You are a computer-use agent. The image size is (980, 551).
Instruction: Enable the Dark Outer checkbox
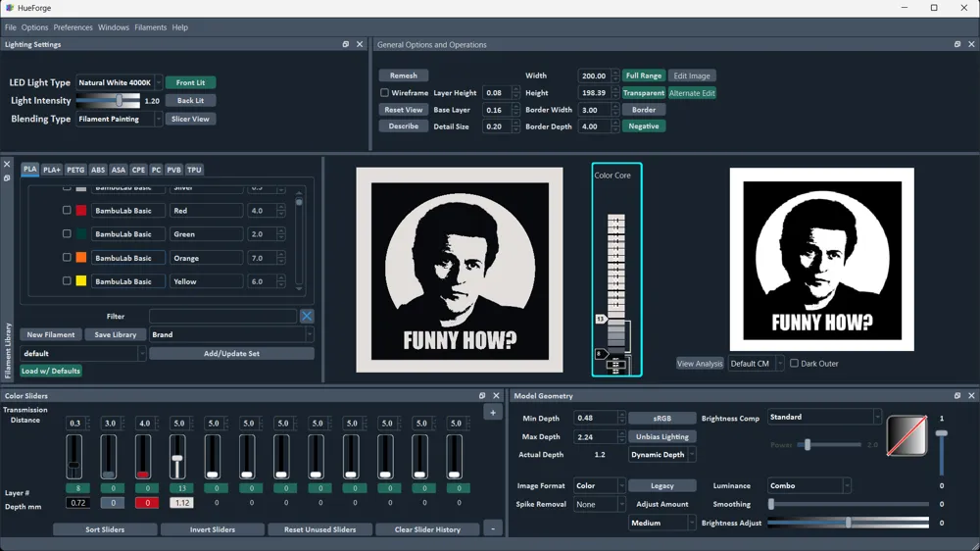[794, 364]
